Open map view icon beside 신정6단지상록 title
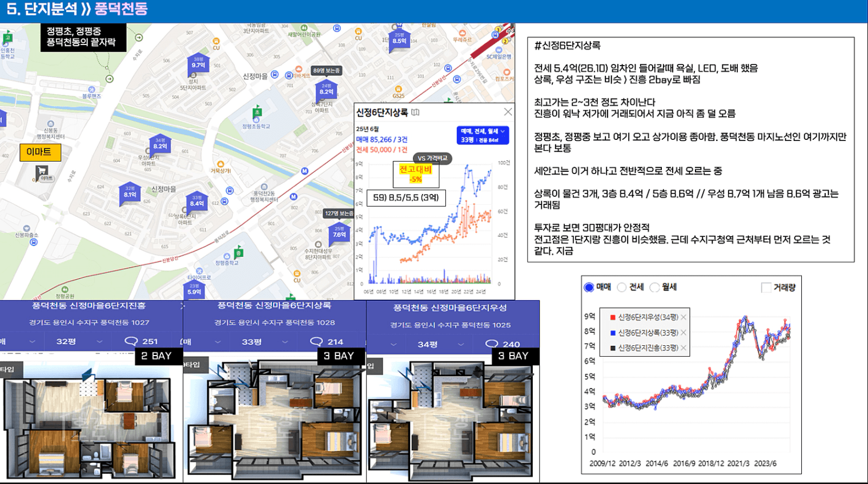Image resolution: width=868 pixels, height=484 pixels. pyautogui.click(x=415, y=112)
